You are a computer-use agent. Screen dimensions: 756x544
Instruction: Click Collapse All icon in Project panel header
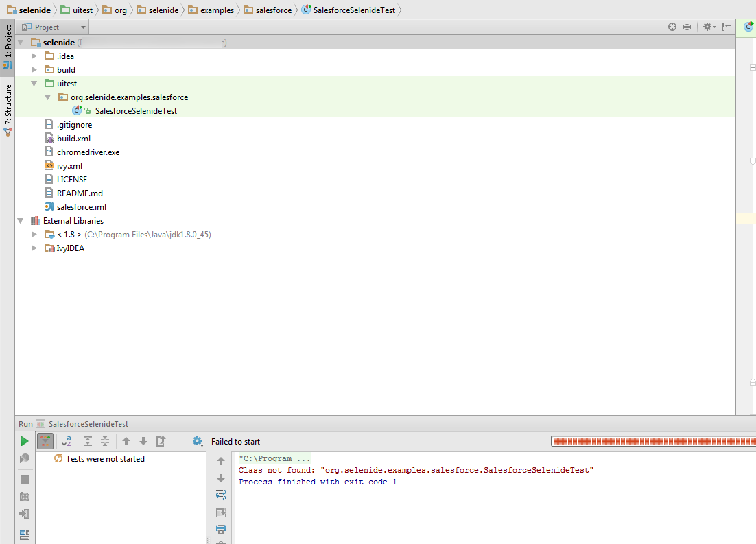(x=687, y=27)
